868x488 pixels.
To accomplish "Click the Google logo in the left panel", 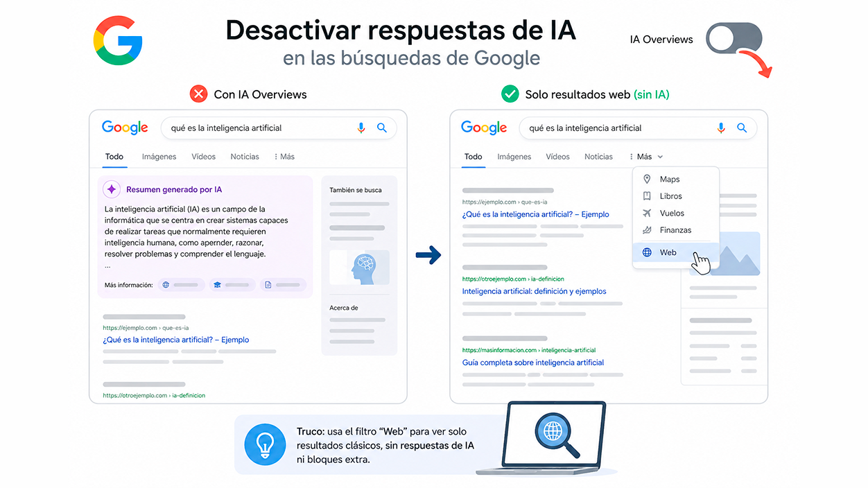I will click(x=125, y=128).
